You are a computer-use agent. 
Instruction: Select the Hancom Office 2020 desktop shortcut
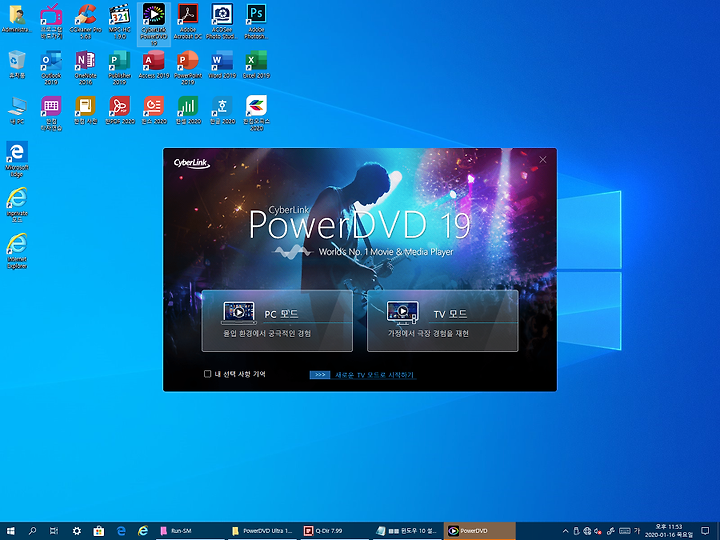pos(256,113)
